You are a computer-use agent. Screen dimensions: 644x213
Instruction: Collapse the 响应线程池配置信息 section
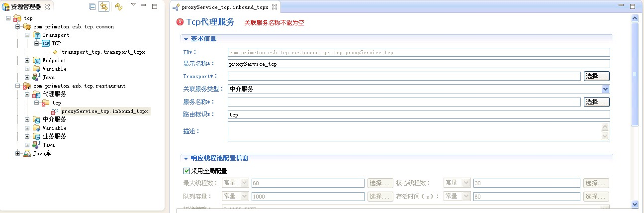tap(186, 158)
